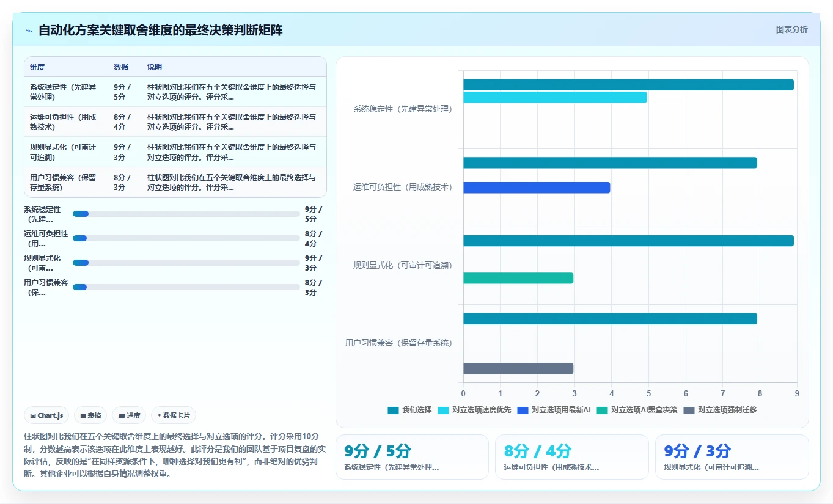Select the Chart.js chip

click(47, 415)
